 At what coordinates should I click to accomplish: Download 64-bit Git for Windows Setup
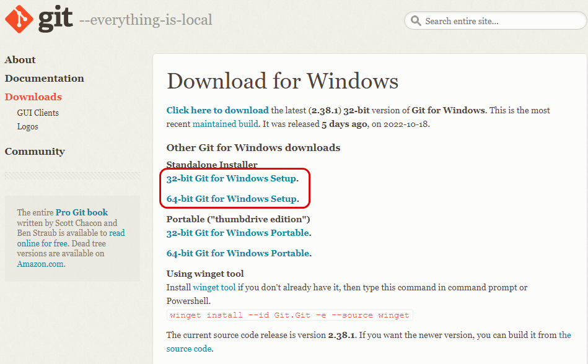(232, 199)
